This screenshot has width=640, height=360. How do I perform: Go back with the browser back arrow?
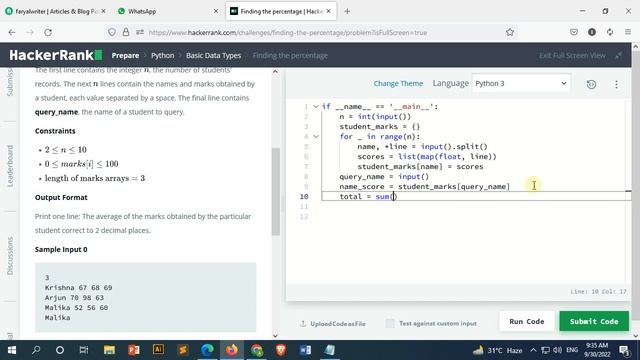point(12,32)
